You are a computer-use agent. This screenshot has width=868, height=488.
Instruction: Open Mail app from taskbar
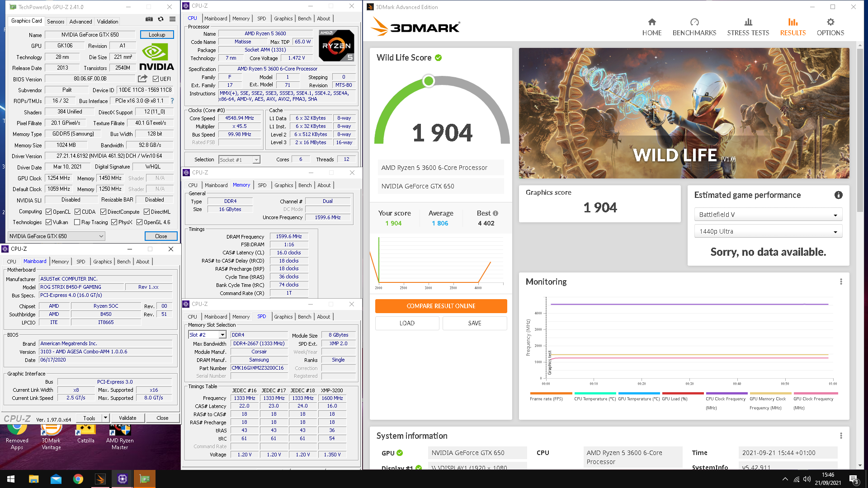coord(56,479)
